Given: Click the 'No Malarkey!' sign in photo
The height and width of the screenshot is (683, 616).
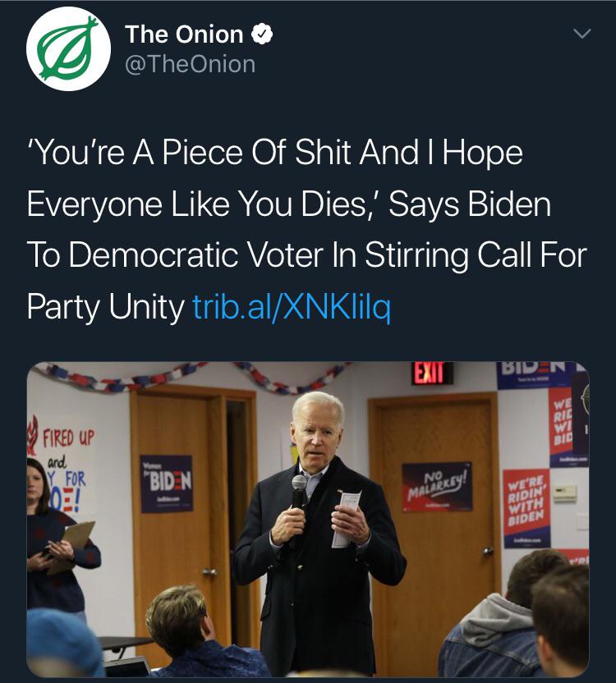Looking at the screenshot, I should pos(436,485).
